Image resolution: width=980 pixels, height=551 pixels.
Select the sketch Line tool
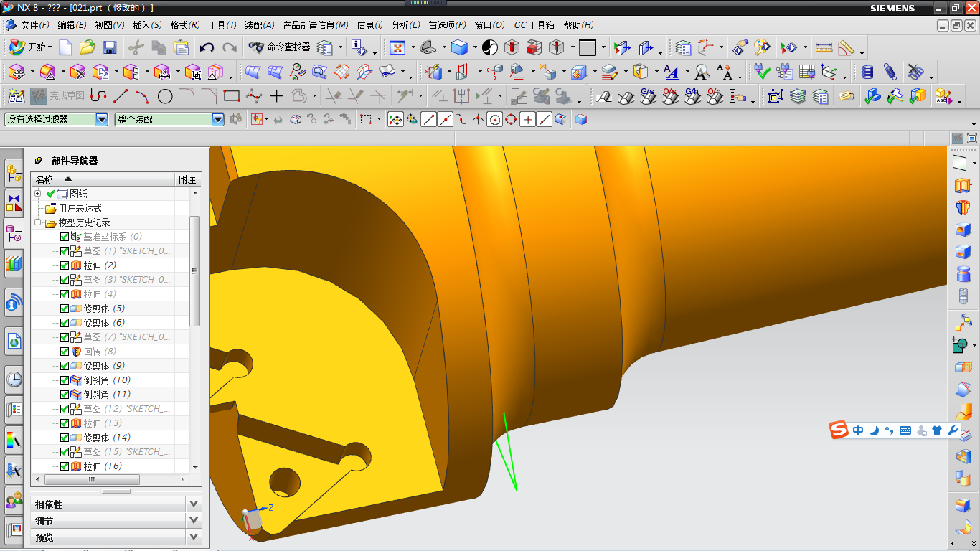pyautogui.click(x=121, y=95)
